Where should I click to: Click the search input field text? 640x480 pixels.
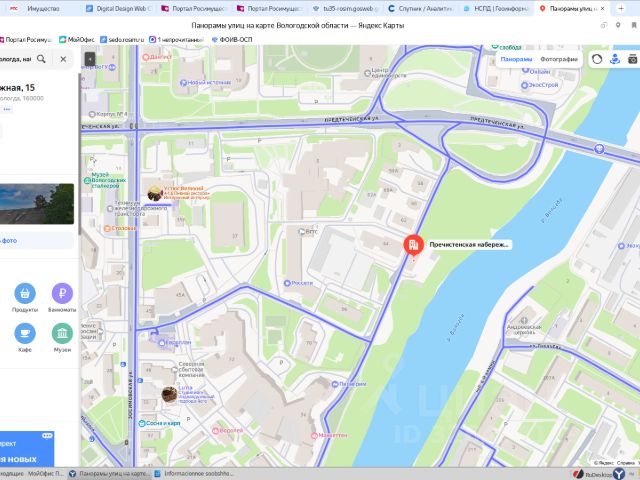[16, 59]
